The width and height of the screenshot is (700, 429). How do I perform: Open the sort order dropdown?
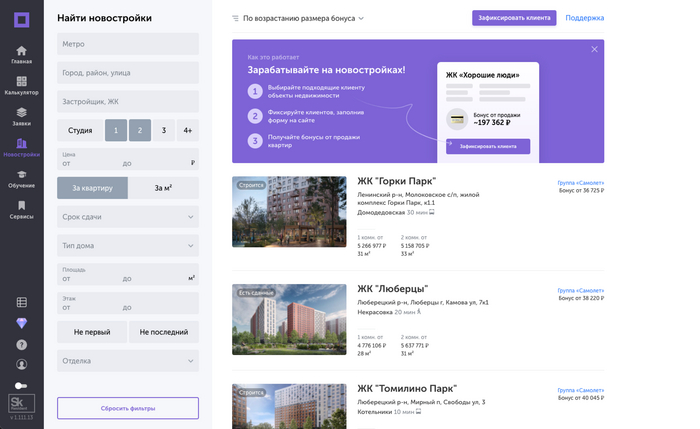click(x=298, y=18)
